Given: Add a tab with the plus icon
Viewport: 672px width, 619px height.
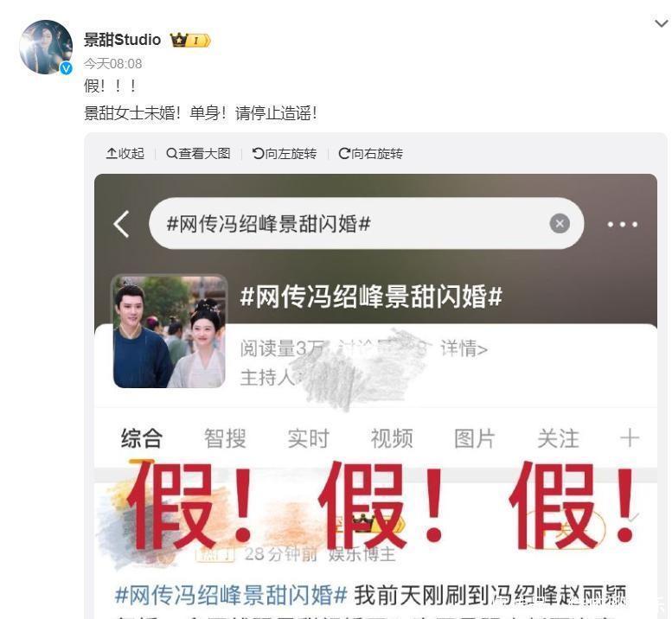Looking at the screenshot, I should pyautogui.click(x=630, y=438).
